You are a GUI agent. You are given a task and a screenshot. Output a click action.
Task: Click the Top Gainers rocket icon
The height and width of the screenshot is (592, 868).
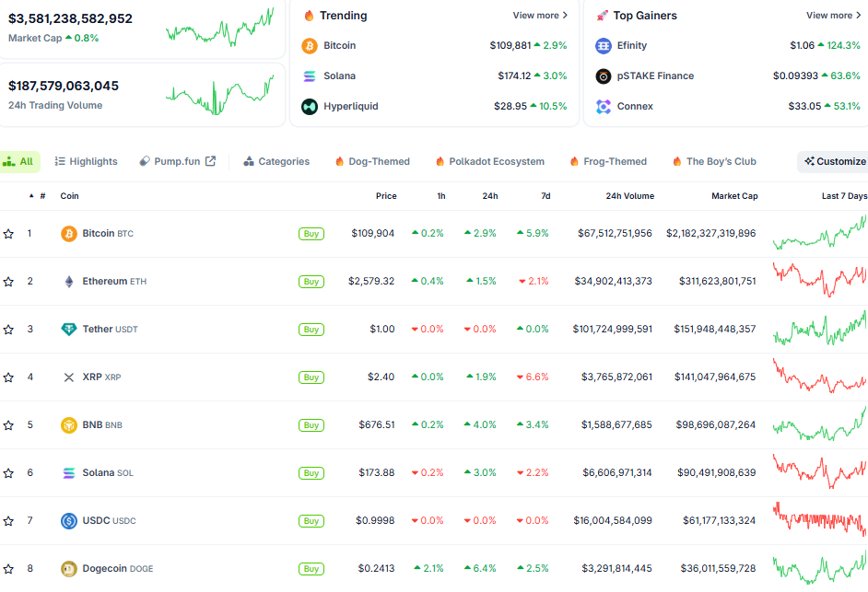(x=602, y=16)
